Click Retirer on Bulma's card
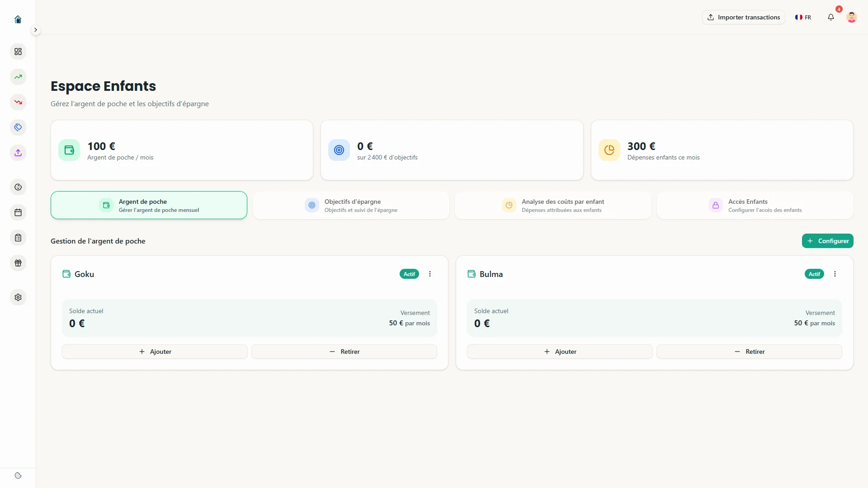868x488 pixels. [749, 352]
